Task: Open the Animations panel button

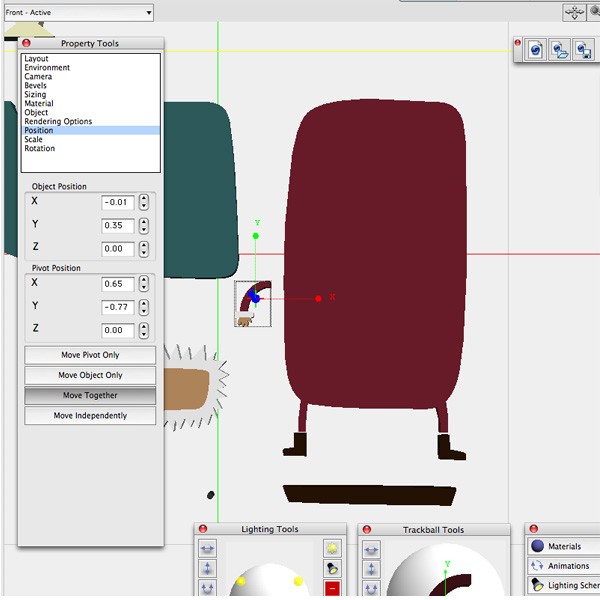Action: pyautogui.click(x=562, y=566)
